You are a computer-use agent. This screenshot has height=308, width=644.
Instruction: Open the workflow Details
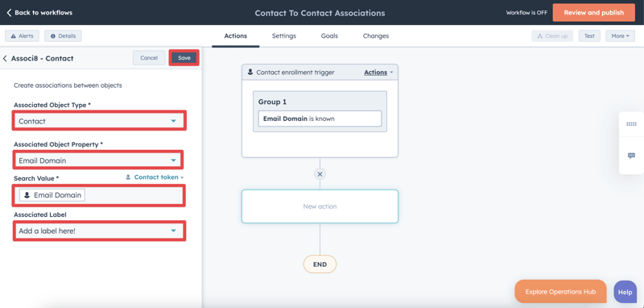[63, 35]
